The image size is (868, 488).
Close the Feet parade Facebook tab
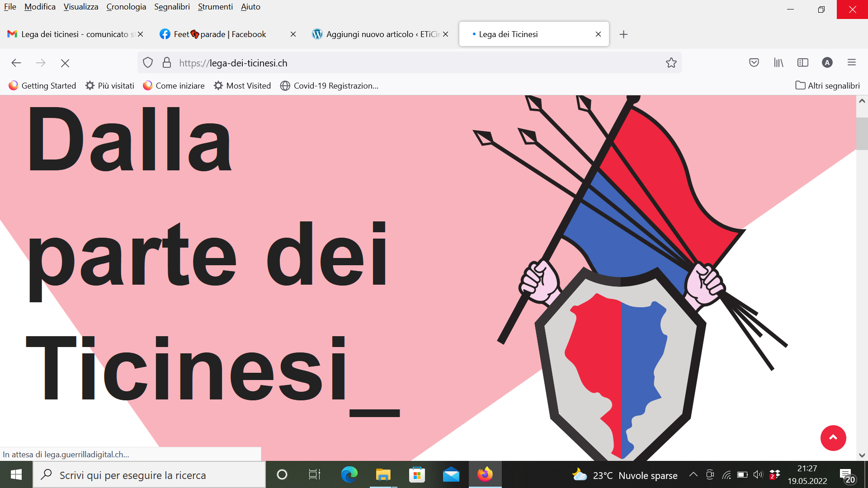point(293,34)
